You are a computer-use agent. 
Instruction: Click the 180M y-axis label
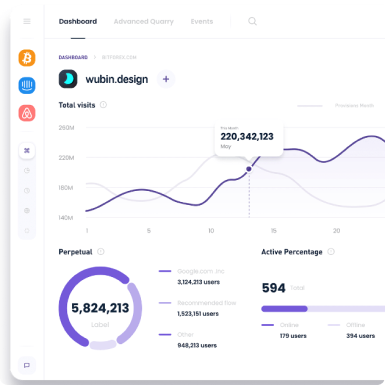coord(66,188)
